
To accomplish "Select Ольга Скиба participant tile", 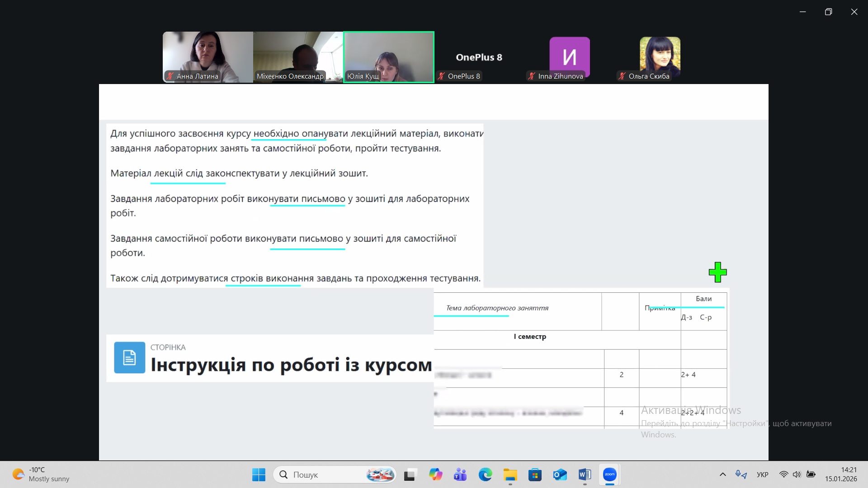I will coord(660,57).
